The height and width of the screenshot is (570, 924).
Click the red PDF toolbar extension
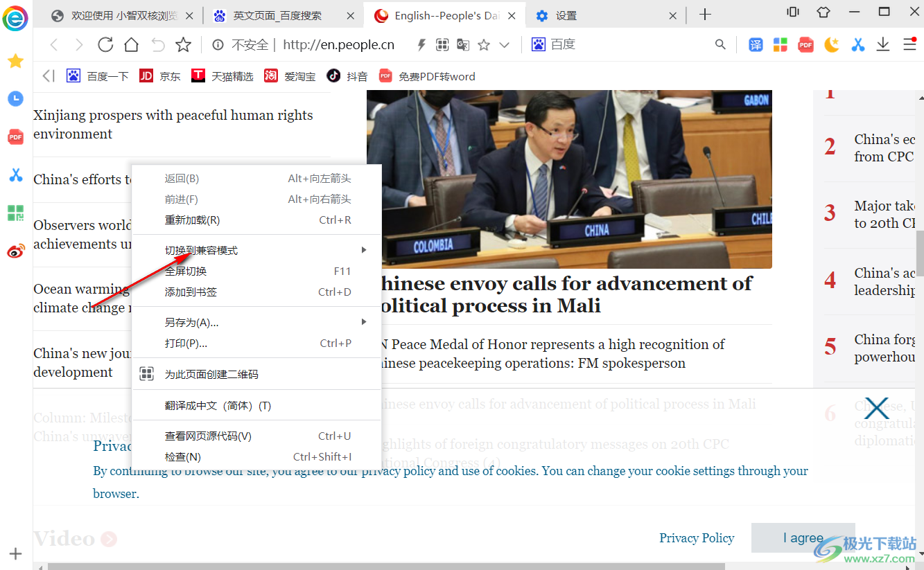(x=805, y=45)
